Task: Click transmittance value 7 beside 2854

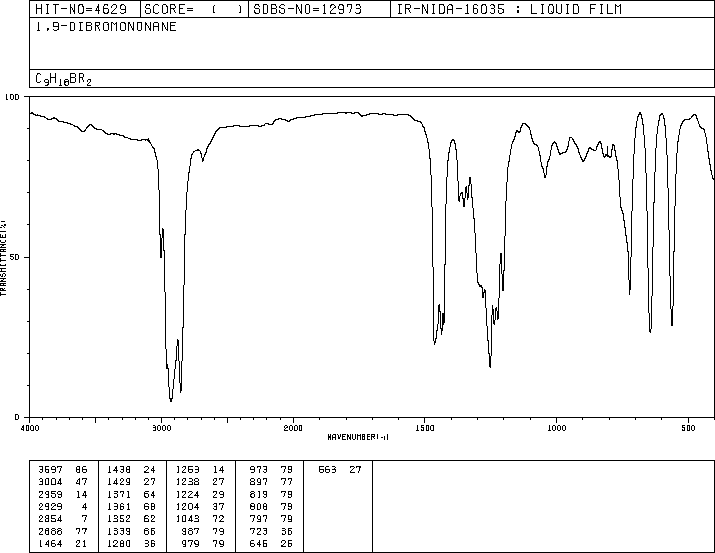Action: pos(84,519)
